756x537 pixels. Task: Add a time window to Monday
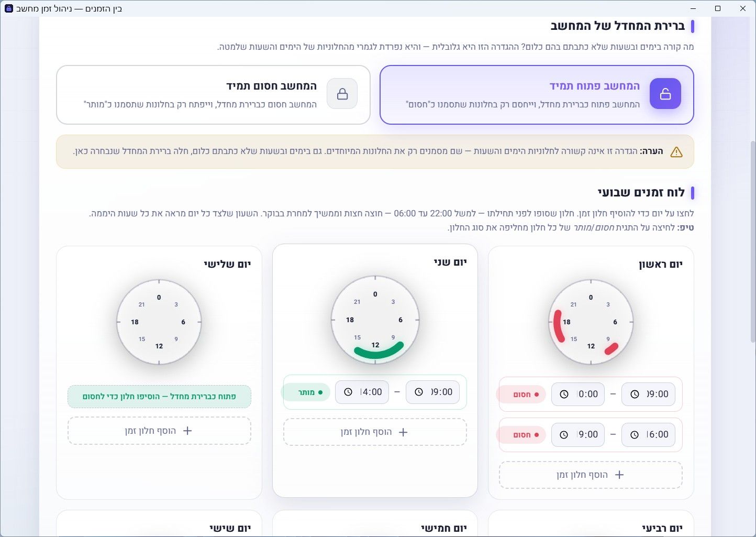[375, 432]
